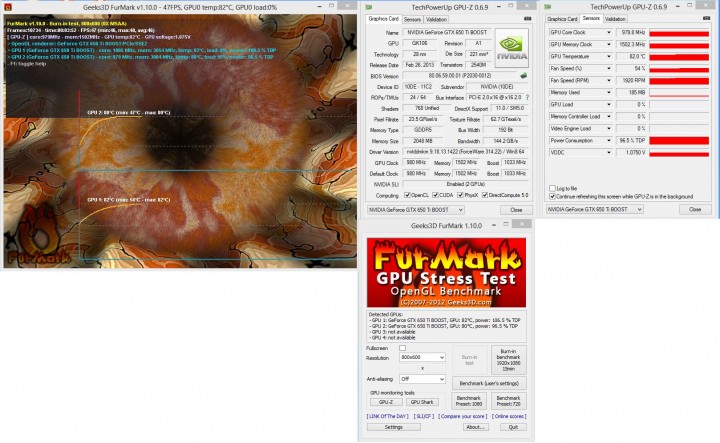
Task: Toggle the OpenCL checkbox
Action: pos(407,195)
